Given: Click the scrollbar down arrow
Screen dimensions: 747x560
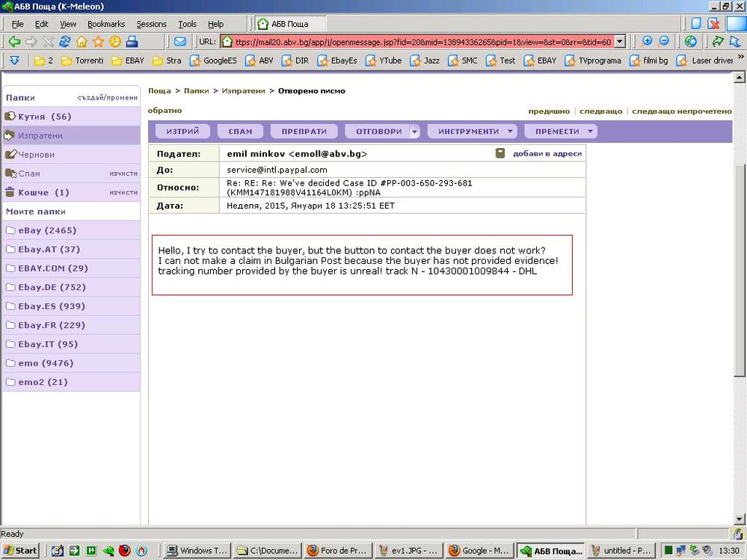Looking at the screenshot, I should point(739,519).
